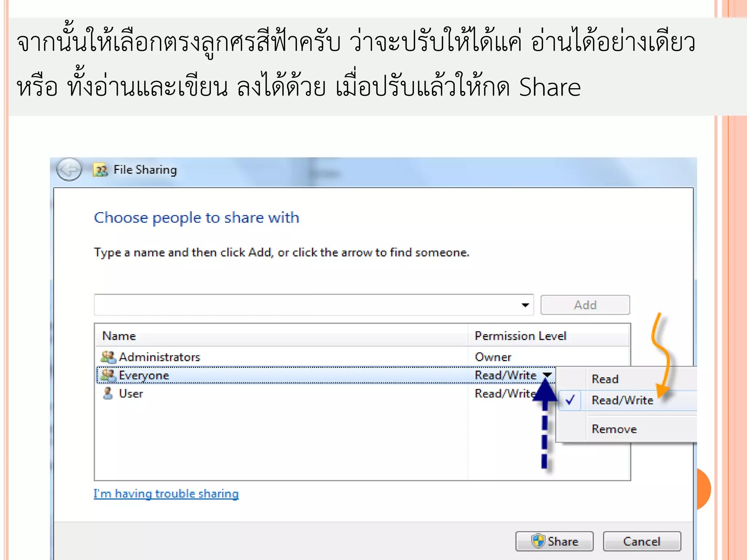This screenshot has width=747, height=560.
Task: Click the File Sharing window title text
Action: [145, 170]
